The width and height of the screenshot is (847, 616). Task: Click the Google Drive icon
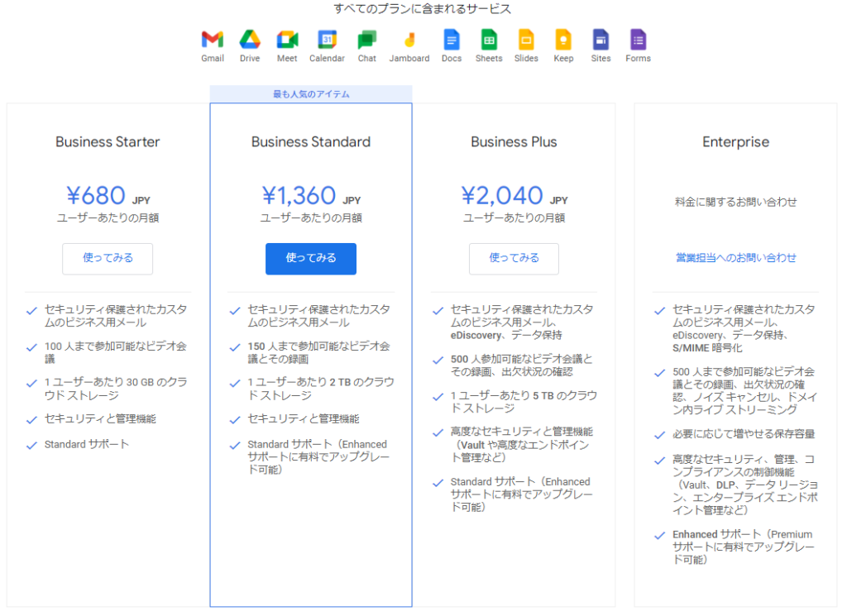point(250,40)
